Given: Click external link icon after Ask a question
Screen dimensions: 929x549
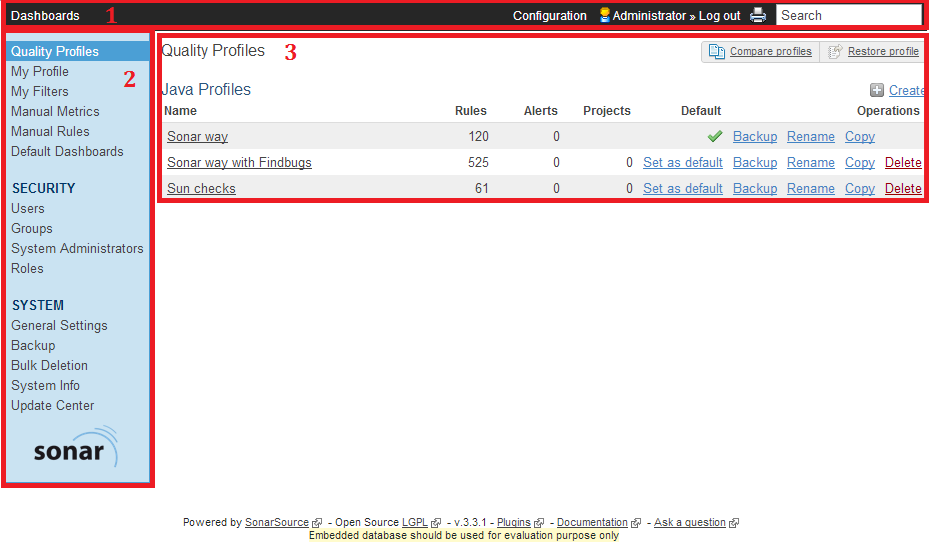Looking at the screenshot, I should point(734,523).
